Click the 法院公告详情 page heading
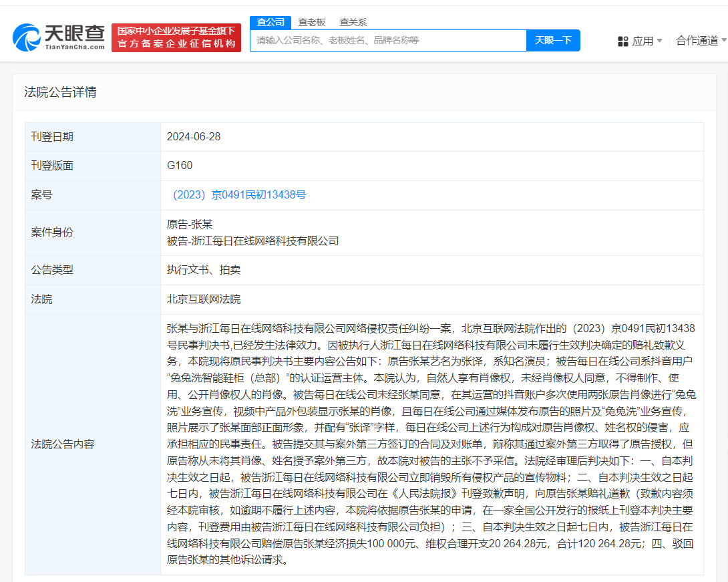Screen dimensions: 728x582 pyautogui.click(x=59, y=92)
